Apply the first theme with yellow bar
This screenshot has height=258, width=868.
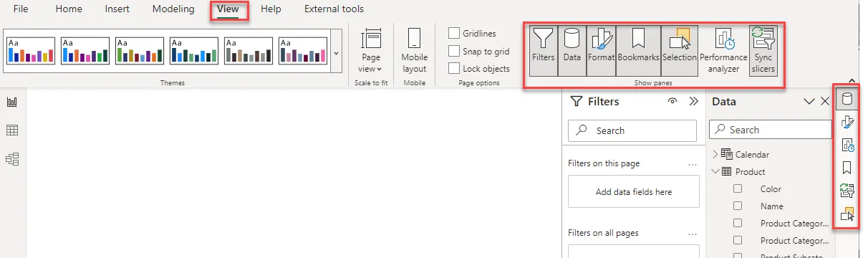tap(31, 52)
